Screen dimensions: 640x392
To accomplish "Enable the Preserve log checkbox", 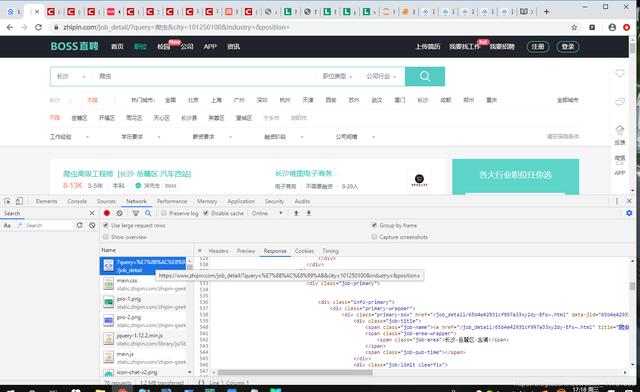I will [164, 213].
